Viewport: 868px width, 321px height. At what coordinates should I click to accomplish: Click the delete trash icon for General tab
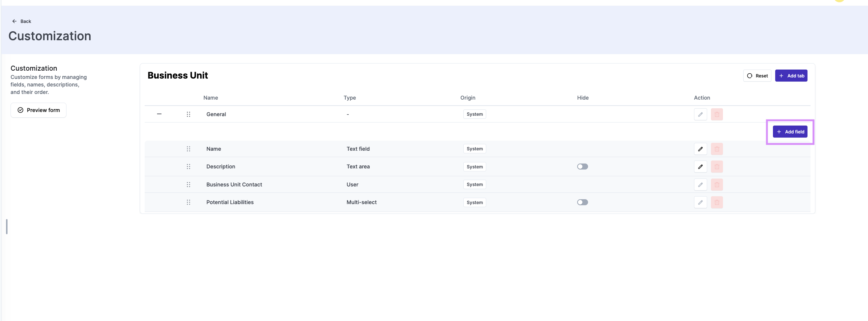(x=717, y=114)
